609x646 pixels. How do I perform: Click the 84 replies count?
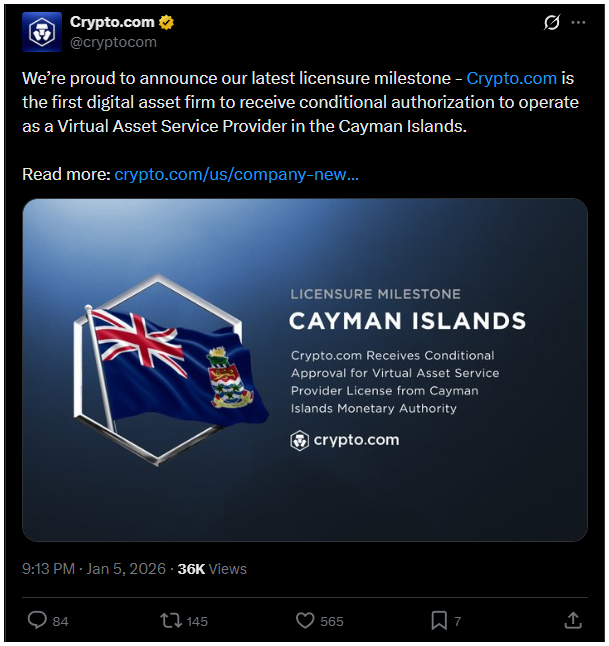[61, 621]
